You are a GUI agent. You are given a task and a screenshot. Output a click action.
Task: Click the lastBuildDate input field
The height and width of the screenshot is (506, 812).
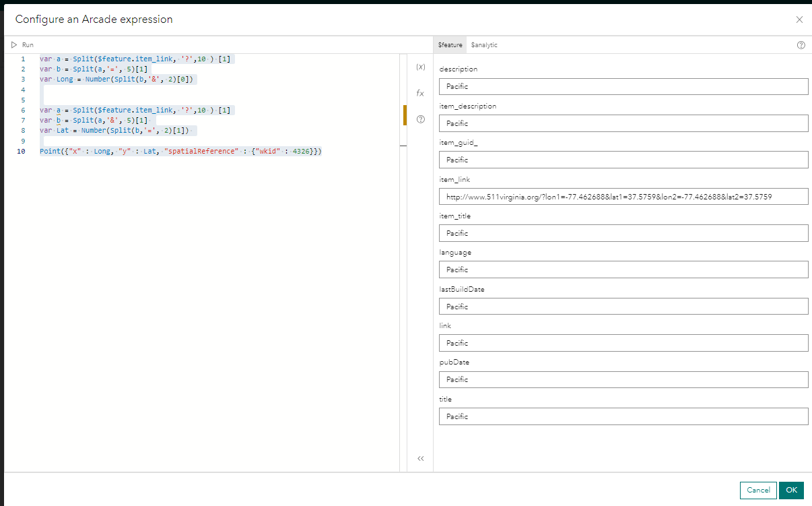point(623,306)
